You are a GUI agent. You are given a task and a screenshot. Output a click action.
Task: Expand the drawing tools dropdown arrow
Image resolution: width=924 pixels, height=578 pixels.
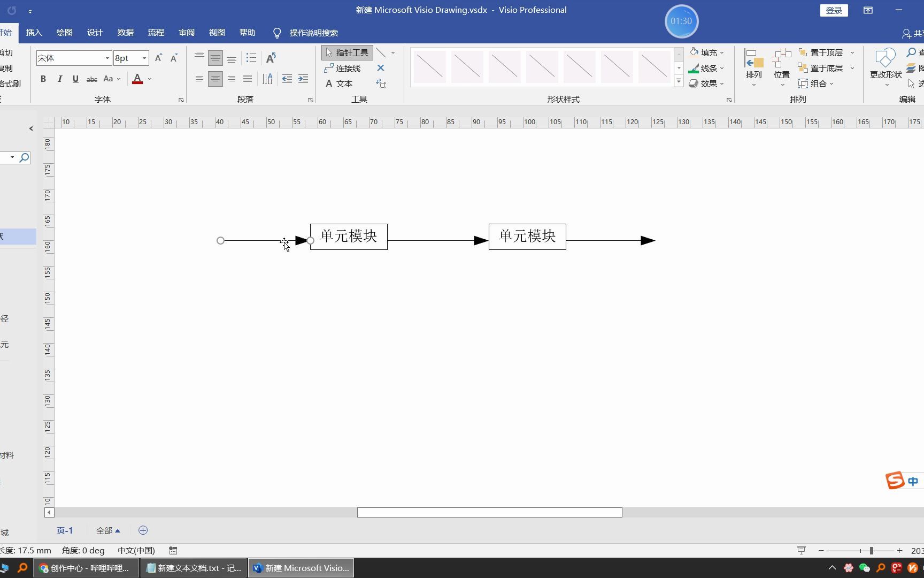point(393,52)
